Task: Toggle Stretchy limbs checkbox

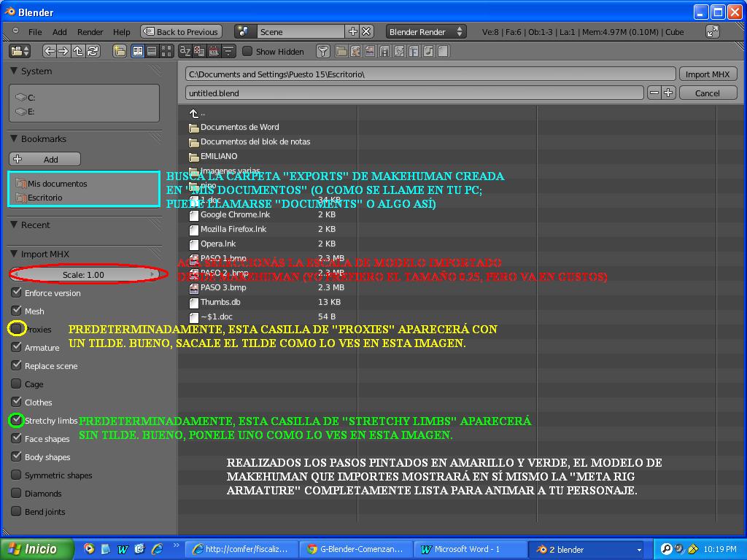Action: click(x=16, y=420)
